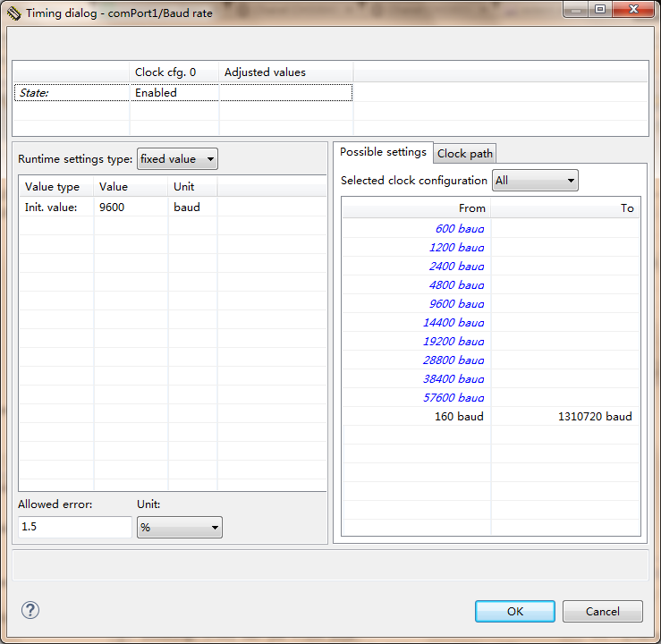This screenshot has height=644, width=661.
Task: Confirm with the OK button
Action: tap(514, 611)
